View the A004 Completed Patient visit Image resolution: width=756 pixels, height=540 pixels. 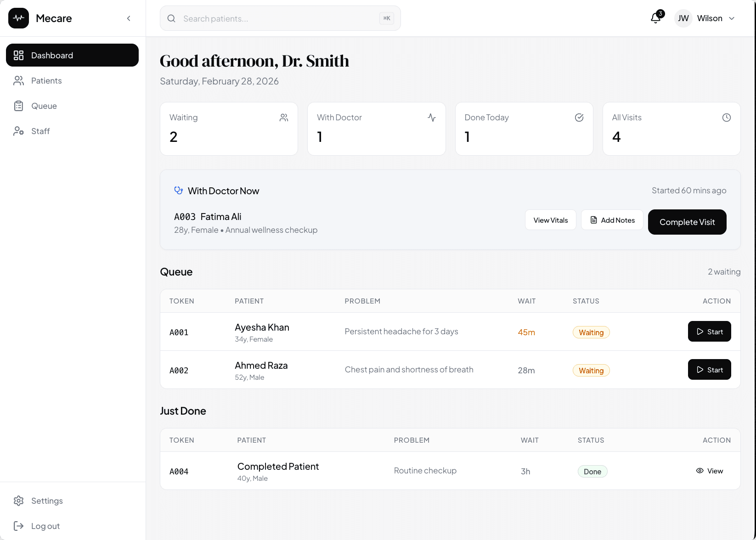click(x=709, y=471)
